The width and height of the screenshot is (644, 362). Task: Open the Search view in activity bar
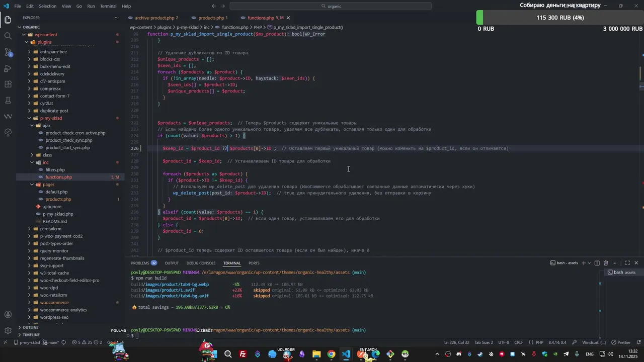[8, 36]
